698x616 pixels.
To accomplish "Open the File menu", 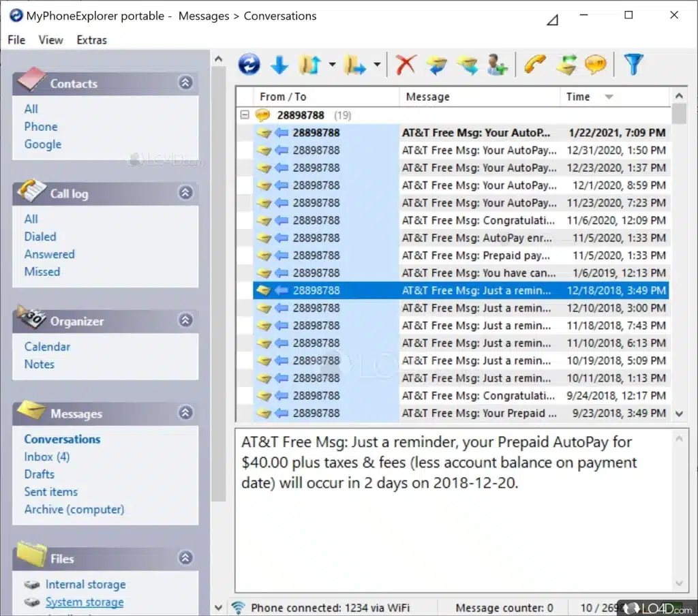I will 16,40.
